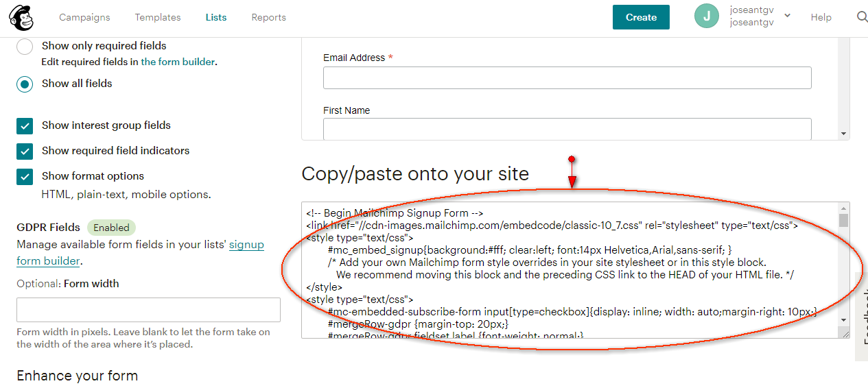Click the Help link in header
Viewport: 868px width, 388px height.
(821, 17)
